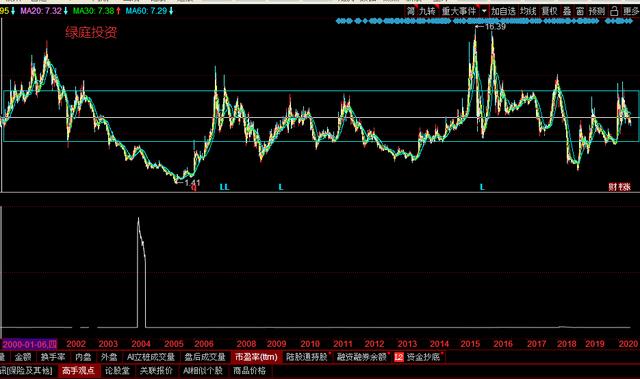Open the dropdown arrow beside 重大事件
The width and height of the screenshot is (640, 379).
[x=484, y=11]
